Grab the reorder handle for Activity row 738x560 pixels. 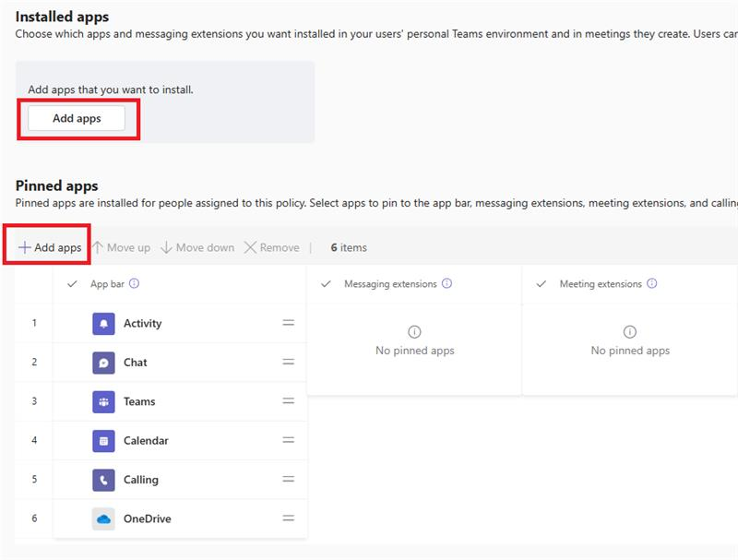click(289, 323)
